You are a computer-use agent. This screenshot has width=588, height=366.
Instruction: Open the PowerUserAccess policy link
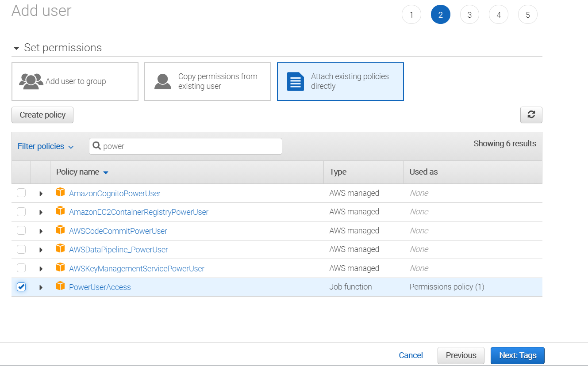click(x=100, y=287)
